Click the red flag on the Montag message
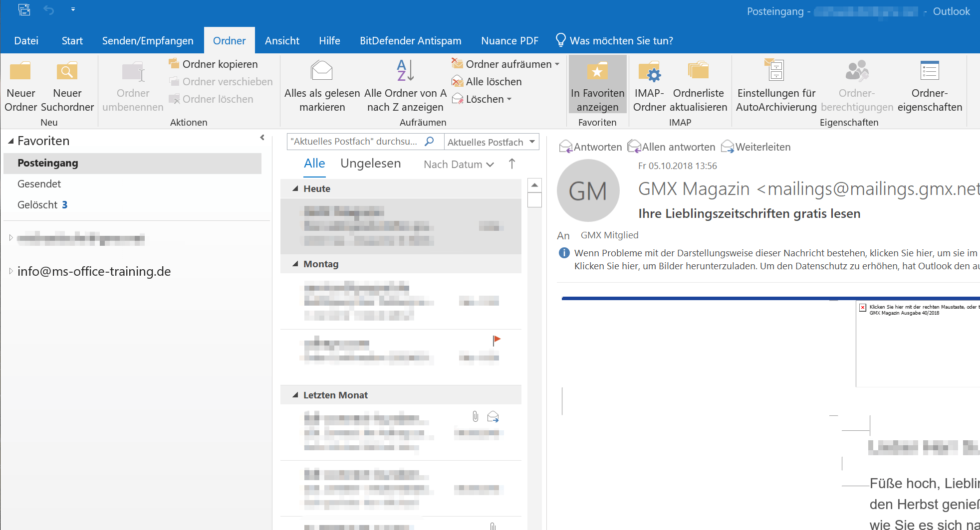Screen dimensions: 980x530 coord(496,341)
